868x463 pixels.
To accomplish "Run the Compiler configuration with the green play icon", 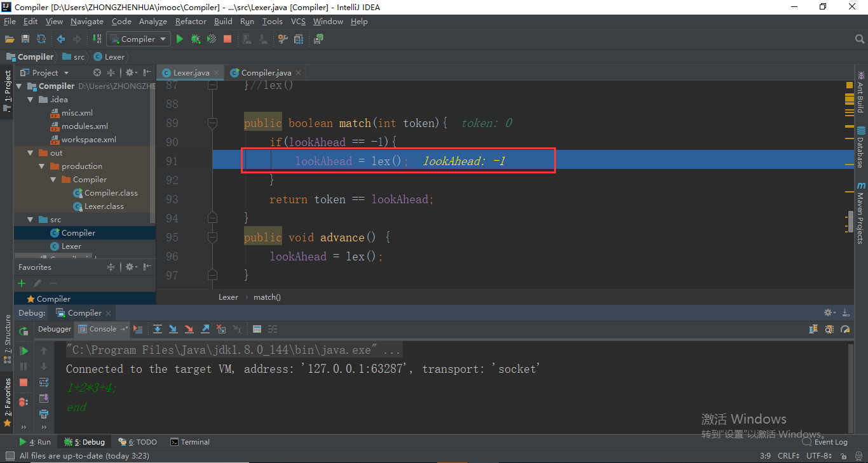I will pyautogui.click(x=180, y=39).
